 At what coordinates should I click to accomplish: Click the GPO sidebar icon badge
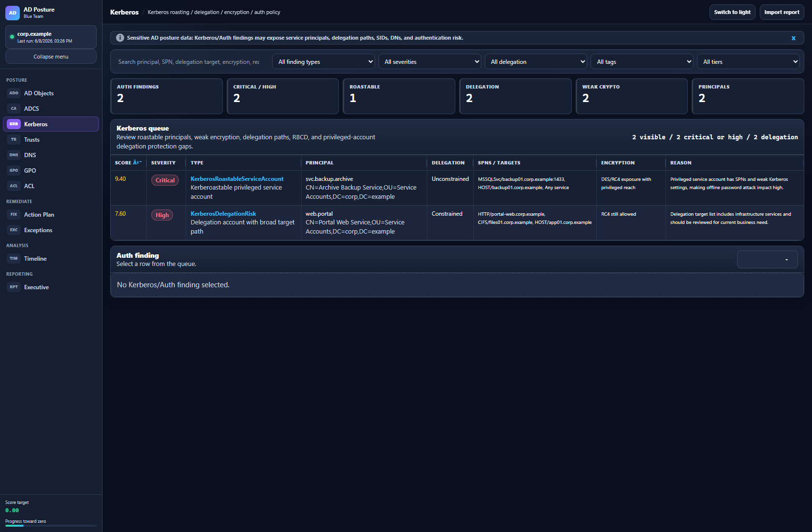14,171
